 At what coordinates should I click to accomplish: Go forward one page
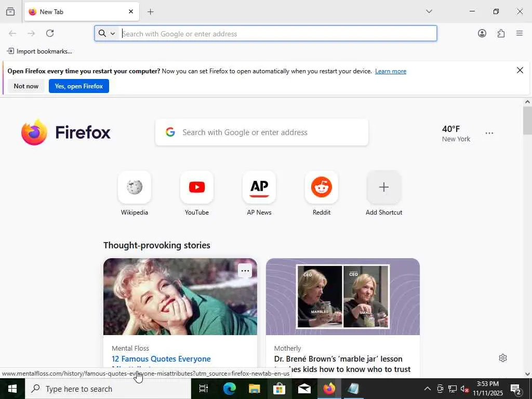click(31, 33)
